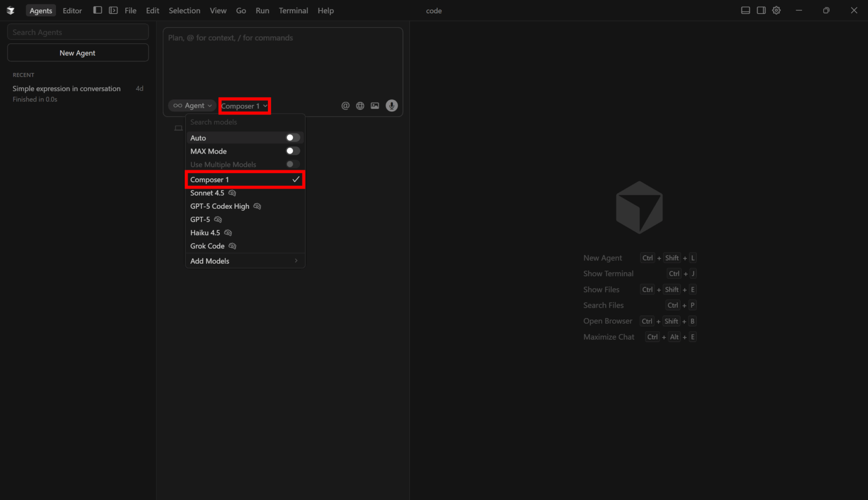Open the Agent mode dropdown
Viewport: 868px width, 500px height.
tap(192, 106)
